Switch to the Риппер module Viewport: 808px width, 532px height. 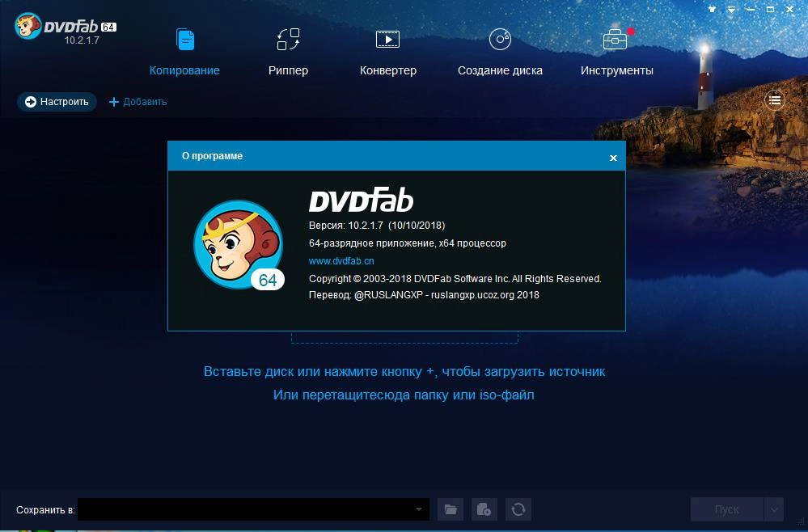coord(288,52)
